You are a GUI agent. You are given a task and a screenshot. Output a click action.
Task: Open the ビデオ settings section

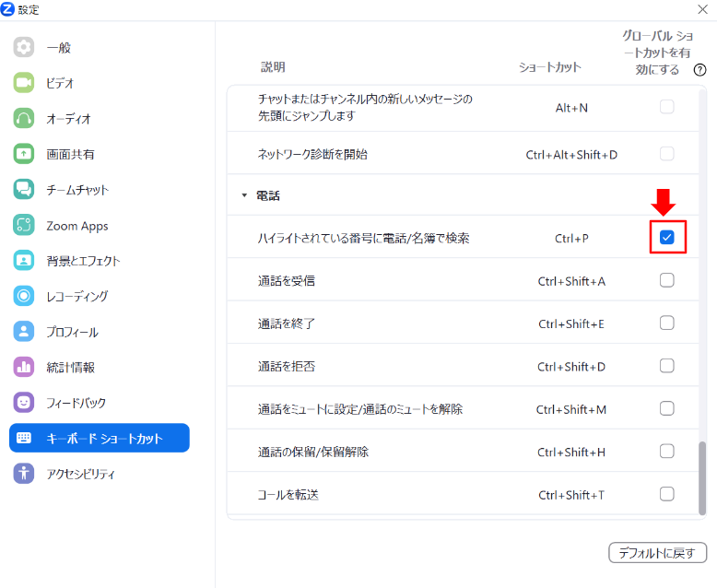point(100,83)
